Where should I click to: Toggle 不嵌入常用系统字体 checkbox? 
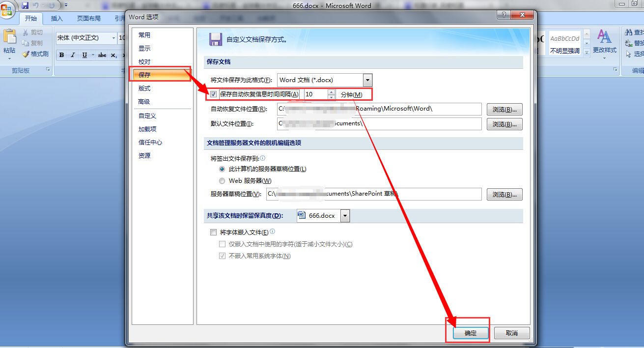(222, 256)
